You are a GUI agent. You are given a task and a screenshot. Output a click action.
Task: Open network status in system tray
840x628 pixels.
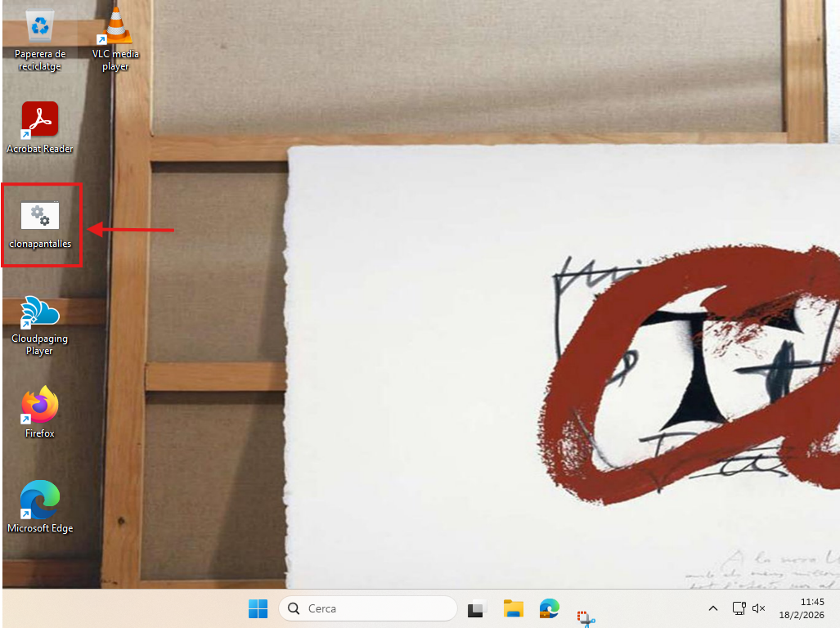point(738,608)
